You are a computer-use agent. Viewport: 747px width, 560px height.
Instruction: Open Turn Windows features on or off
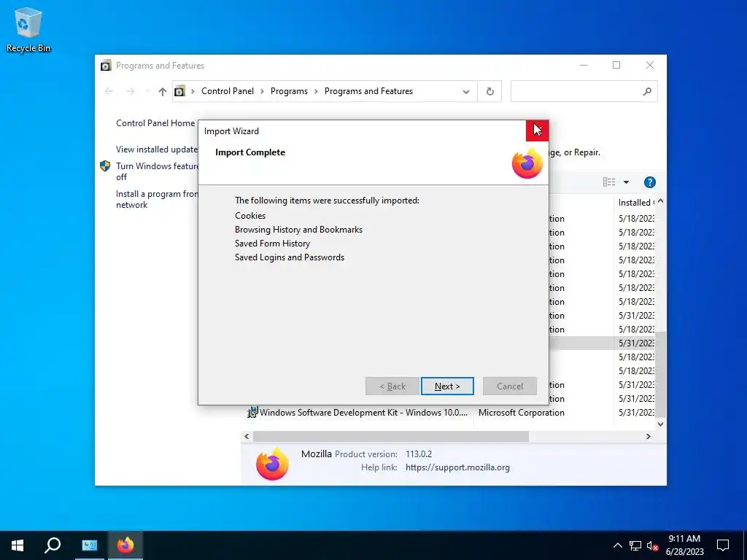[157, 171]
